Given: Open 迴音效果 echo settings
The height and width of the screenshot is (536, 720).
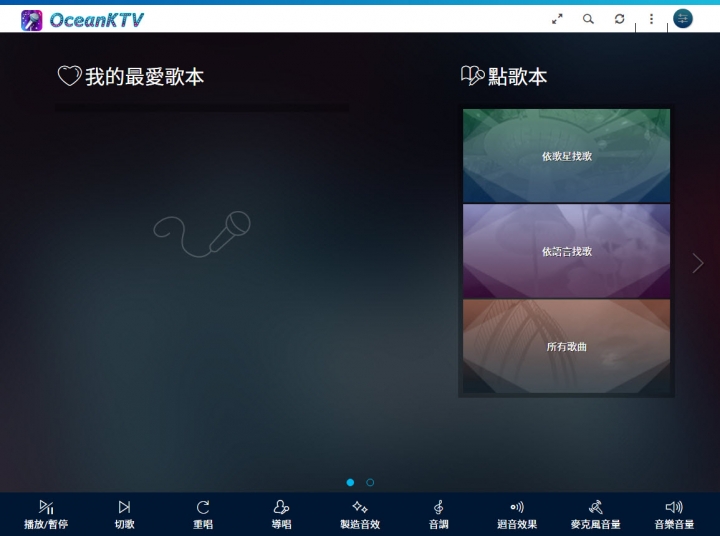Looking at the screenshot, I should [517, 514].
